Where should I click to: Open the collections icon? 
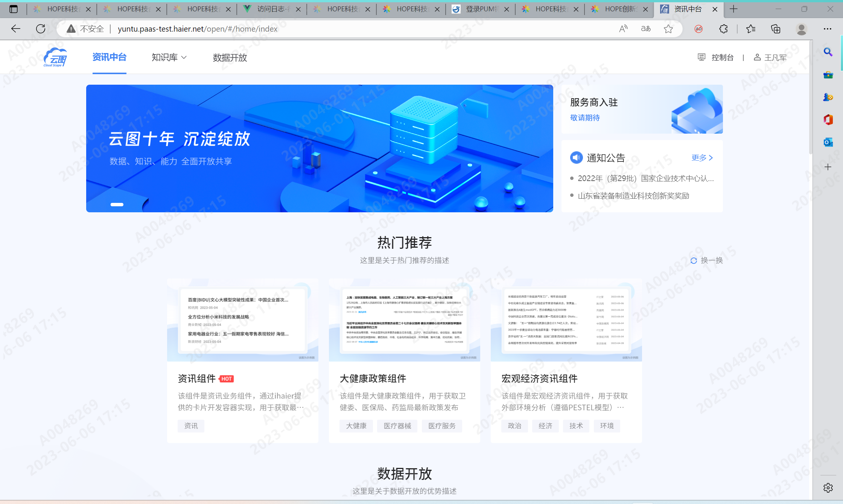click(776, 29)
